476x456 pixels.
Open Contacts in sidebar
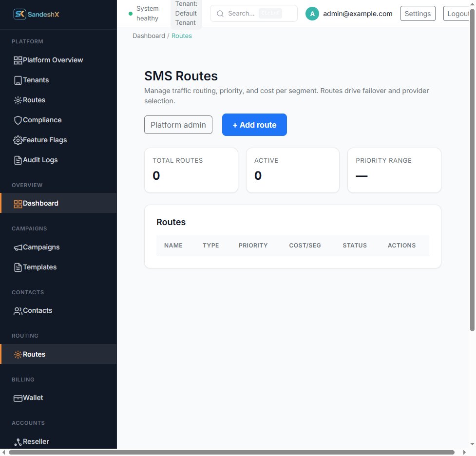coord(58,311)
